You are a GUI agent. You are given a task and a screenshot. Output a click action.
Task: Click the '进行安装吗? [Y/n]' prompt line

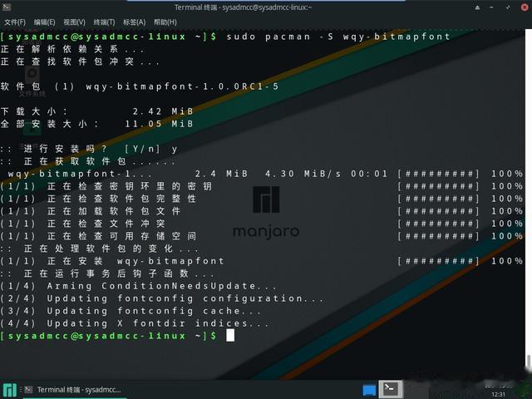tap(89, 149)
